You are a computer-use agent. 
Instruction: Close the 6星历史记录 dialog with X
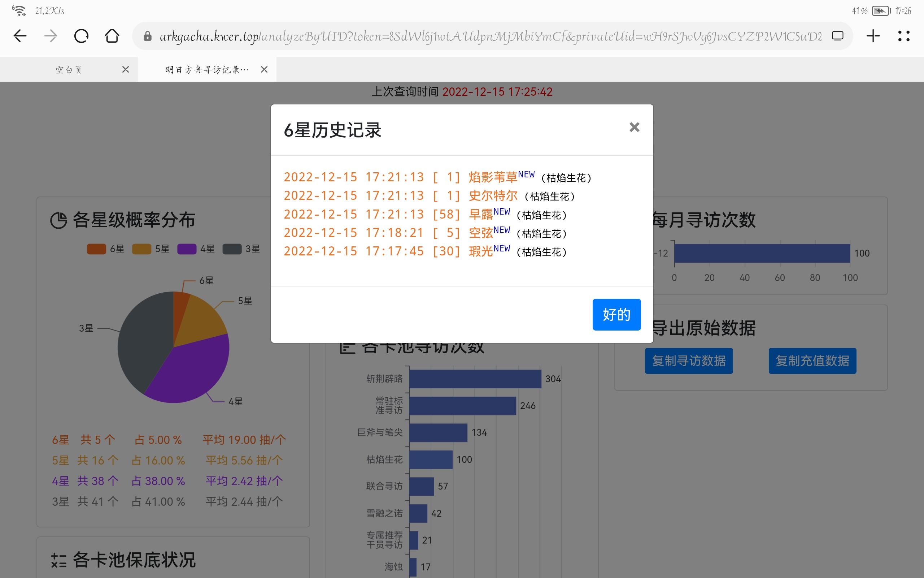634,127
